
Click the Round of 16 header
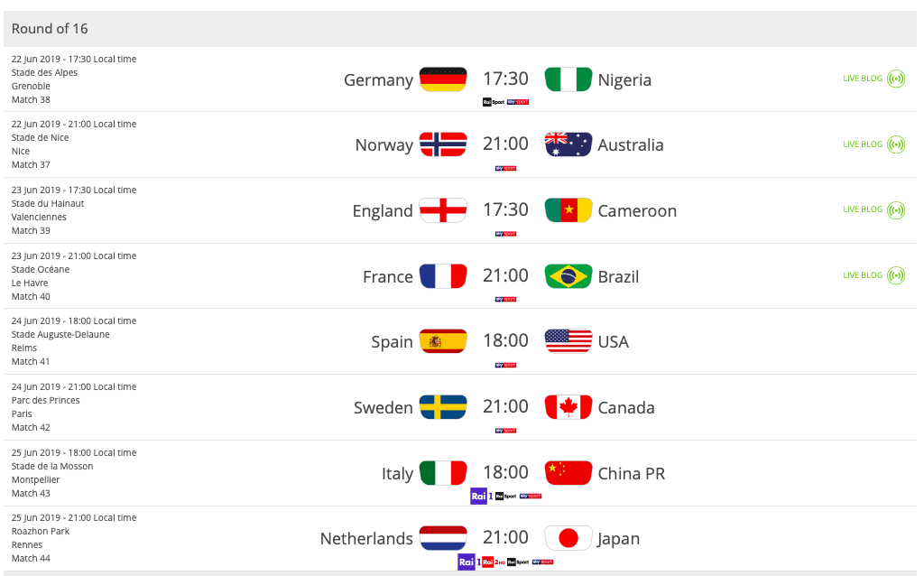click(50, 29)
